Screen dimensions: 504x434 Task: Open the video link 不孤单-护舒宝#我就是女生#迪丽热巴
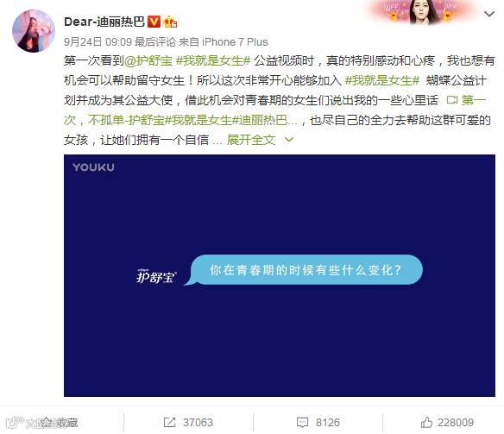pyautogui.click(x=188, y=120)
